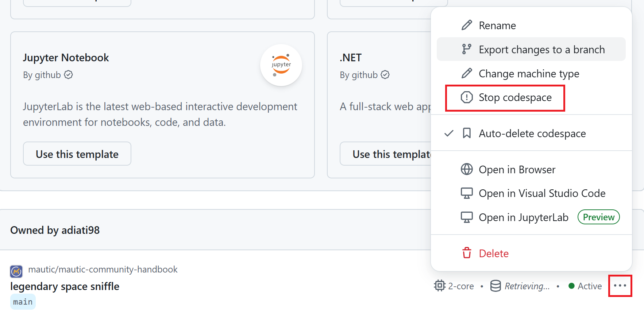Use the Jupyter Notebook template button
The image size is (644, 317).
coord(77,154)
